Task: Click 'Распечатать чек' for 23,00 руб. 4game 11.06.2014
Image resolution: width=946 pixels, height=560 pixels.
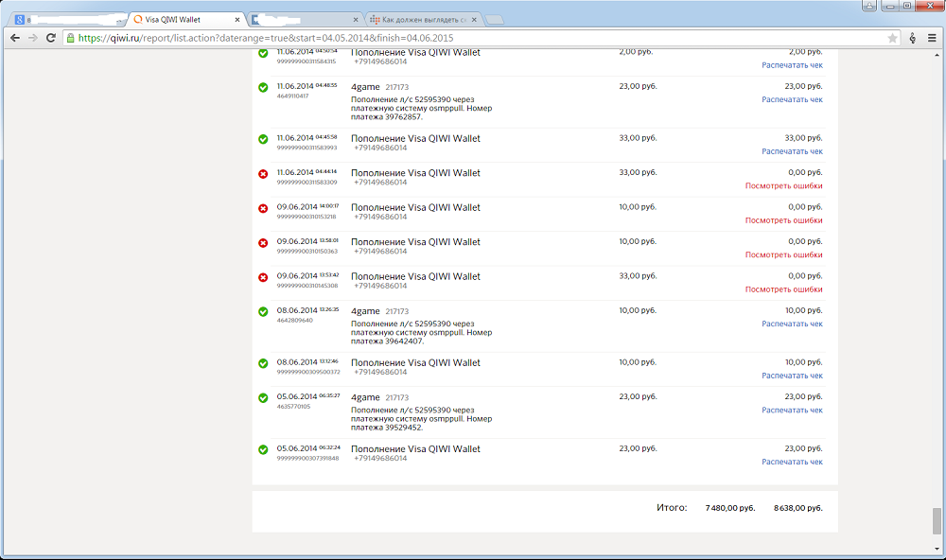Action: coord(792,99)
